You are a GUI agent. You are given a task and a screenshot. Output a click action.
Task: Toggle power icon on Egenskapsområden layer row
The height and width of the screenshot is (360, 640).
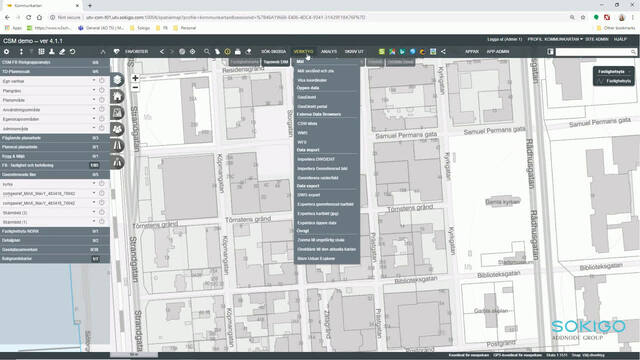click(102, 119)
